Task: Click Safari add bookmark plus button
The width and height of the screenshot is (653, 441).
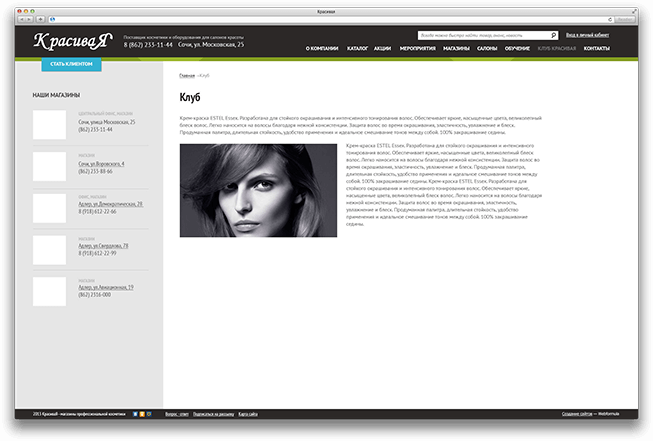Action: [40, 19]
